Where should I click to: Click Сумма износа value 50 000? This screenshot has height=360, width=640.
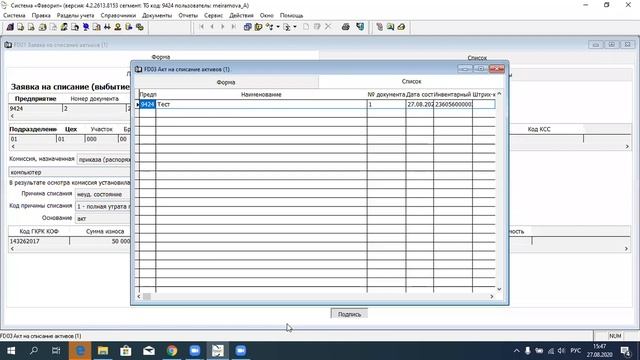[100, 241]
